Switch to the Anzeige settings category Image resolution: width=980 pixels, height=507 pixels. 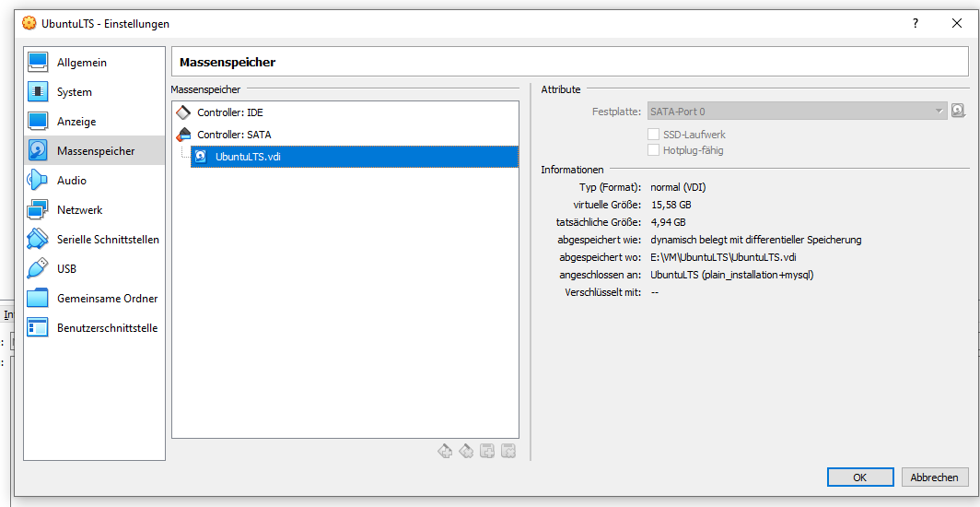[x=94, y=122]
